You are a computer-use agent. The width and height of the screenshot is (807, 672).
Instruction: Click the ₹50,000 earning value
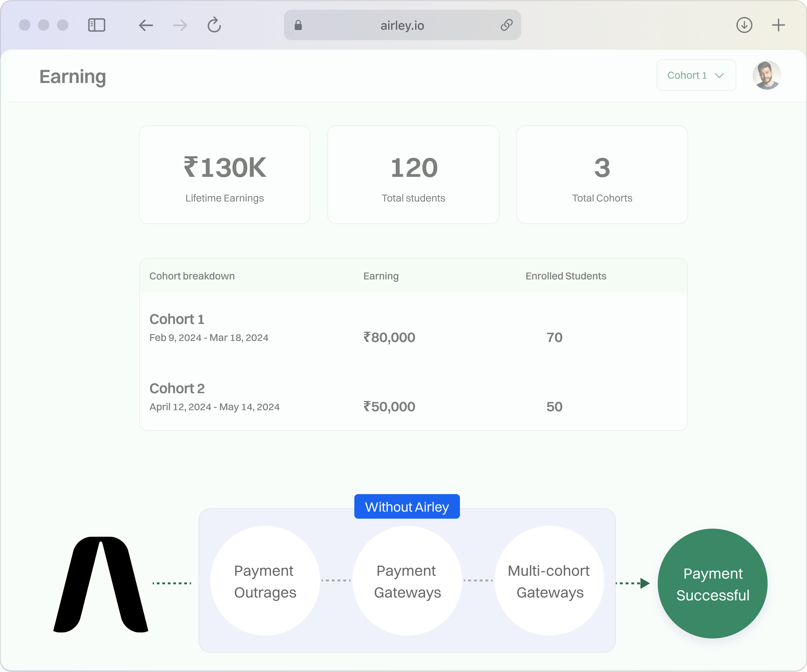coord(389,407)
